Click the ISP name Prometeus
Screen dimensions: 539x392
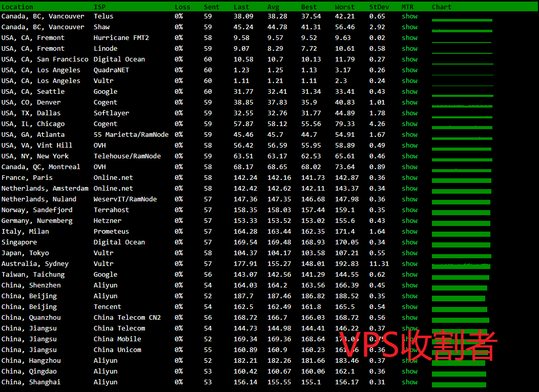click(111, 232)
